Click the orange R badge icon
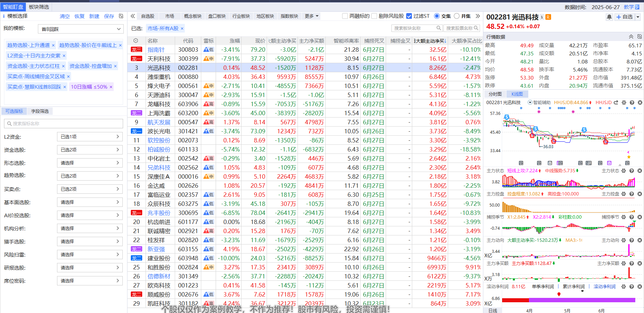Screen dimensions: 644x313 (548, 17)
